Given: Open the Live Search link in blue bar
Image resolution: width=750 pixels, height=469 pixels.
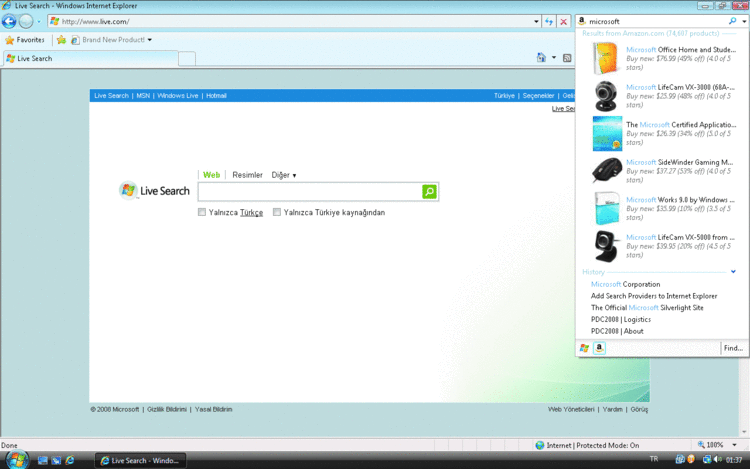Looking at the screenshot, I should pyautogui.click(x=111, y=96).
